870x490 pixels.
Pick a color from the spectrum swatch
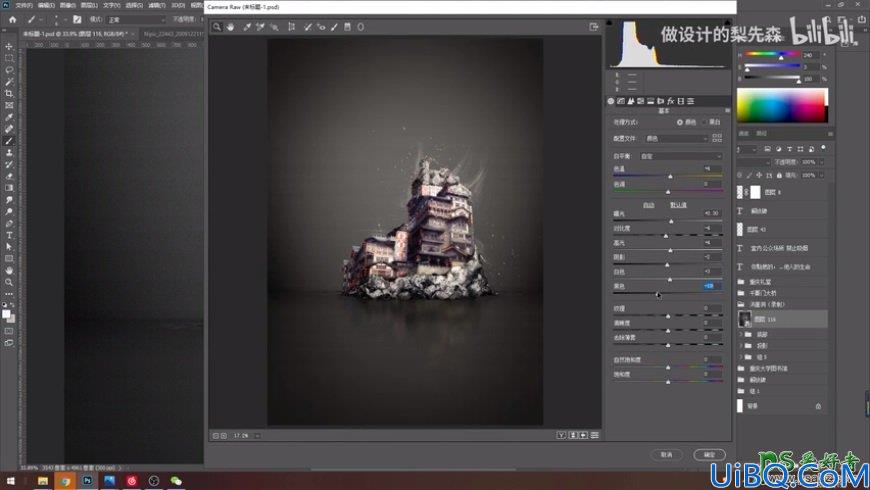782,105
